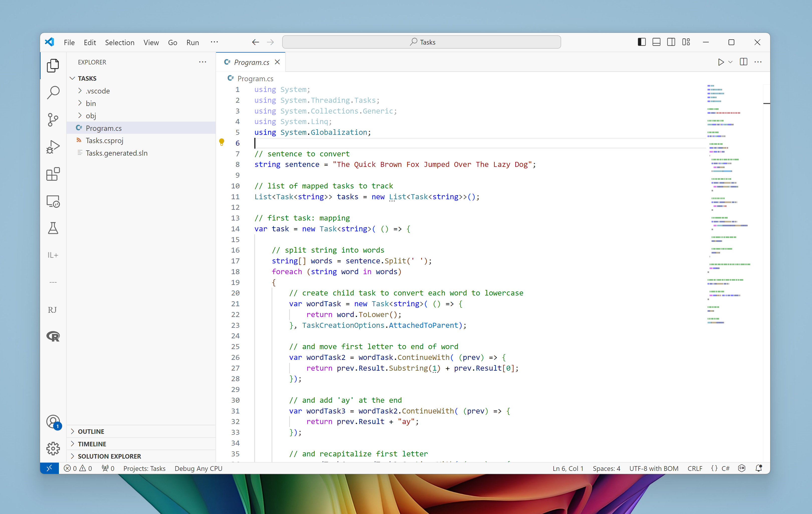Screen dimensions: 812x514
Task: Open the Testing flask icon
Action: click(x=53, y=228)
